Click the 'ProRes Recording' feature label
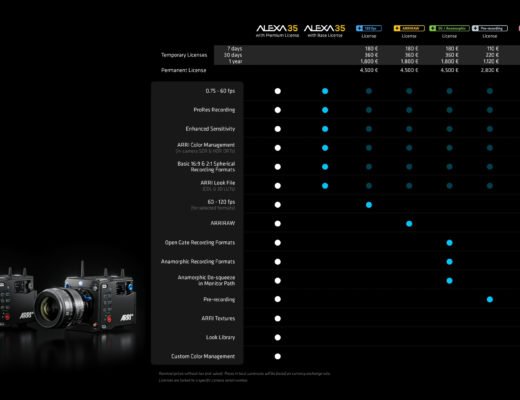The width and height of the screenshot is (520, 400). click(x=214, y=110)
